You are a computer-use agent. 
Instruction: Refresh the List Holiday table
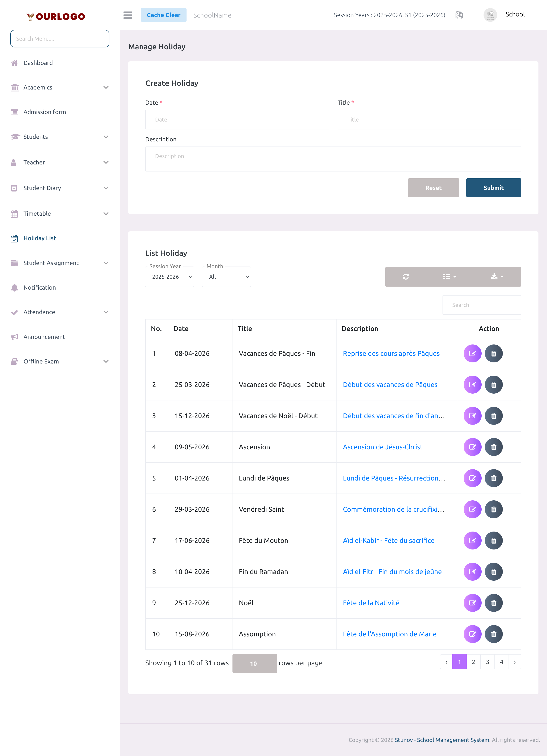[406, 277]
